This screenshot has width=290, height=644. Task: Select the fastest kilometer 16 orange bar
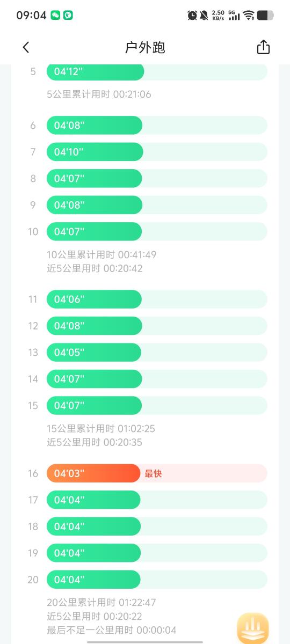[93, 473]
